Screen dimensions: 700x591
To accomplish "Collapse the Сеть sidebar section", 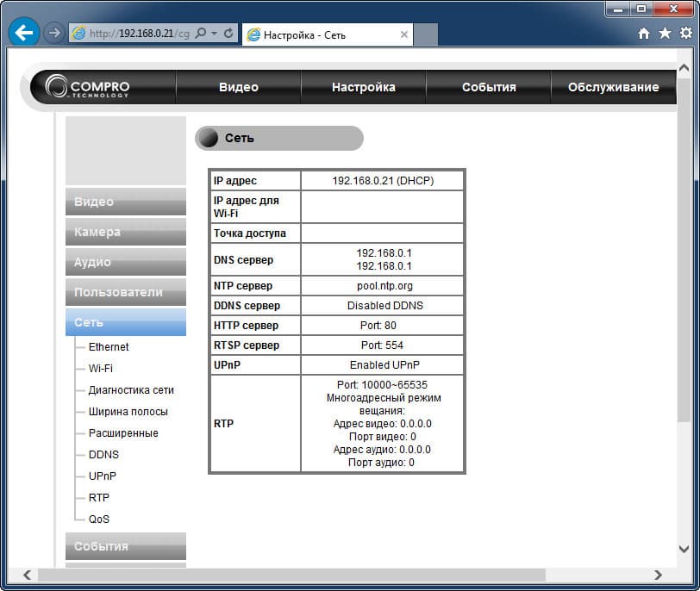I will point(126,322).
